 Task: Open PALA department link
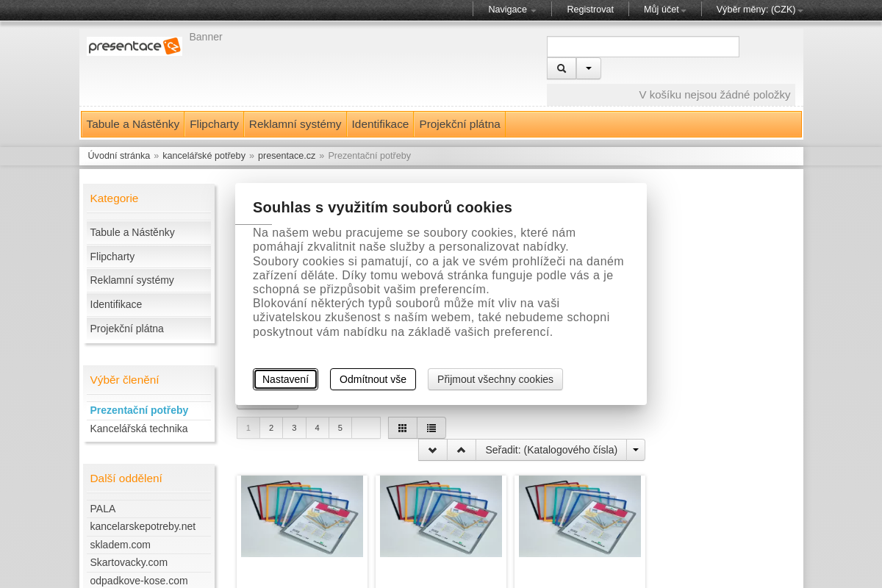pos(103,509)
